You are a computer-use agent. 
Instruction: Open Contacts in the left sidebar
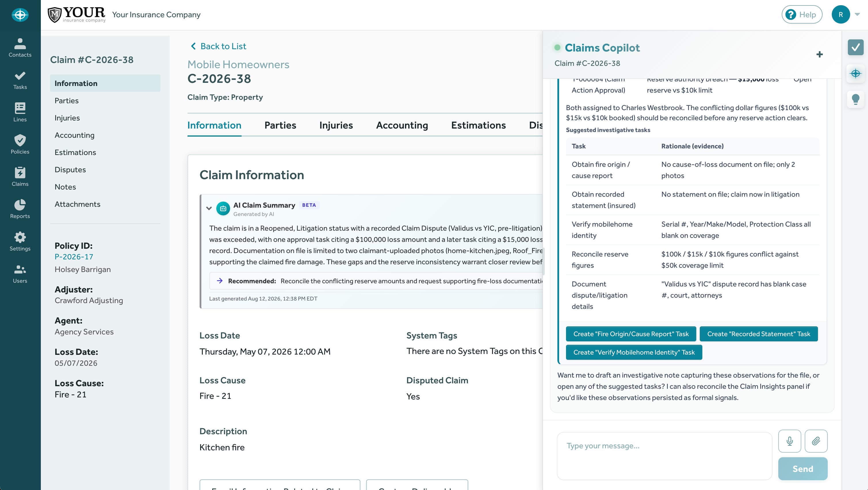(20, 47)
